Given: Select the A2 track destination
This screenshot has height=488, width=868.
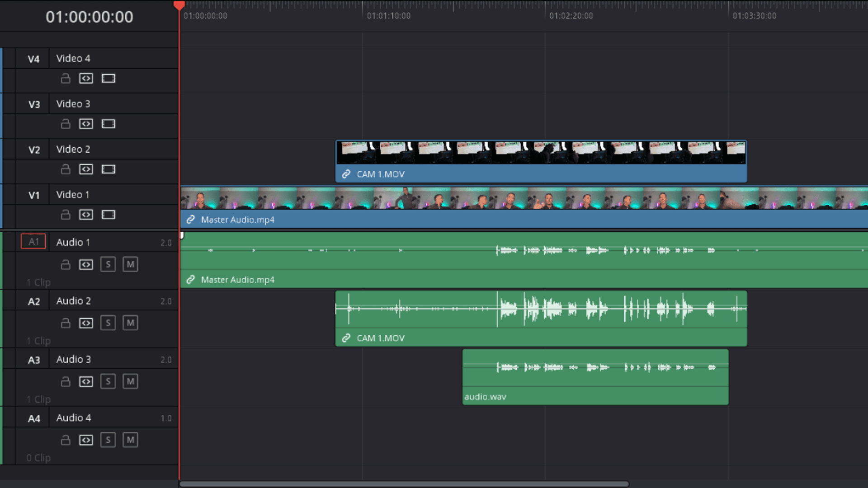Looking at the screenshot, I should (33, 301).
